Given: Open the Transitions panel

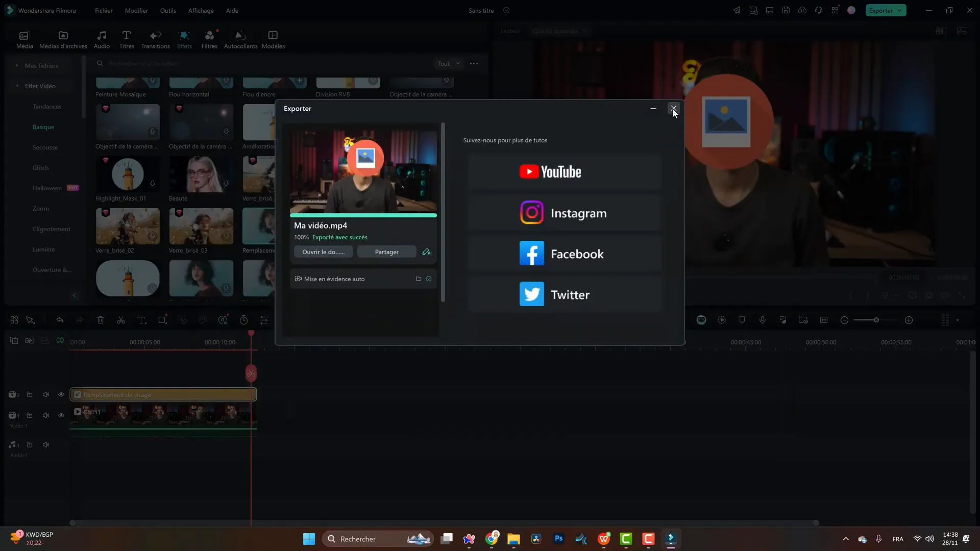Looking at the screenshot, I should [156, 38].
